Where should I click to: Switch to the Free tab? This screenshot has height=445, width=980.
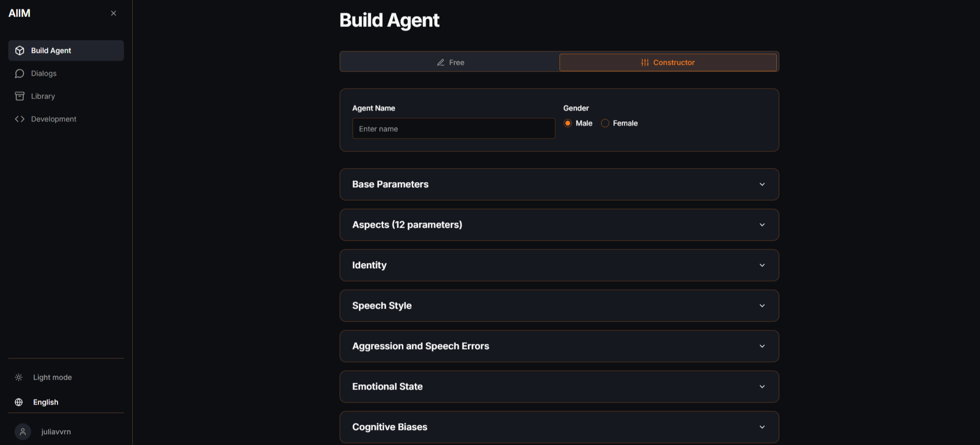click(450, 62)
